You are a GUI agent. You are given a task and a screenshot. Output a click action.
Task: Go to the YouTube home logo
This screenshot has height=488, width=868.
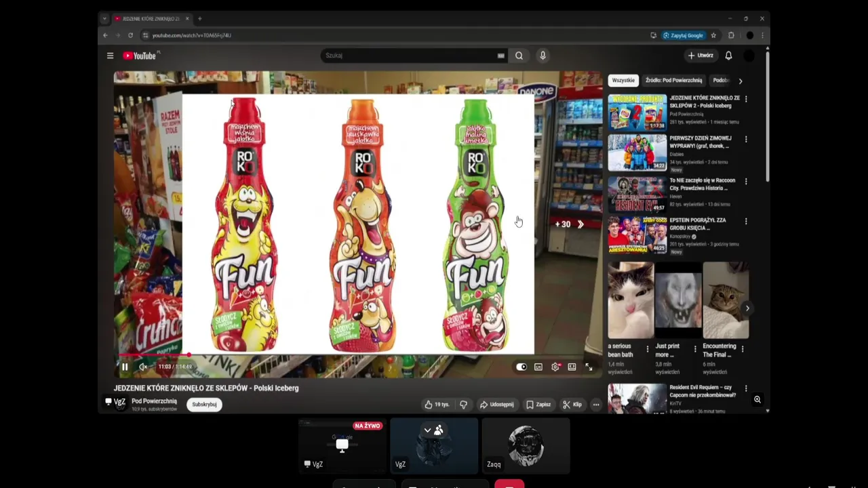tap(140, 56)
